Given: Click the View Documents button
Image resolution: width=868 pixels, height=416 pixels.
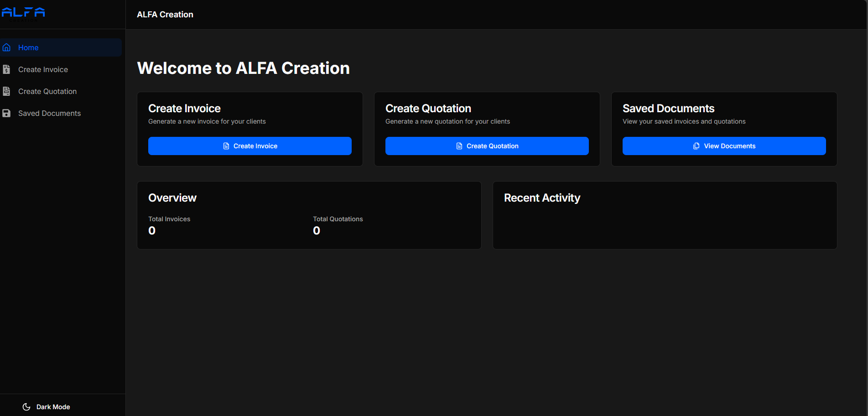Looking at the screenshot, I should click(724, 146).
